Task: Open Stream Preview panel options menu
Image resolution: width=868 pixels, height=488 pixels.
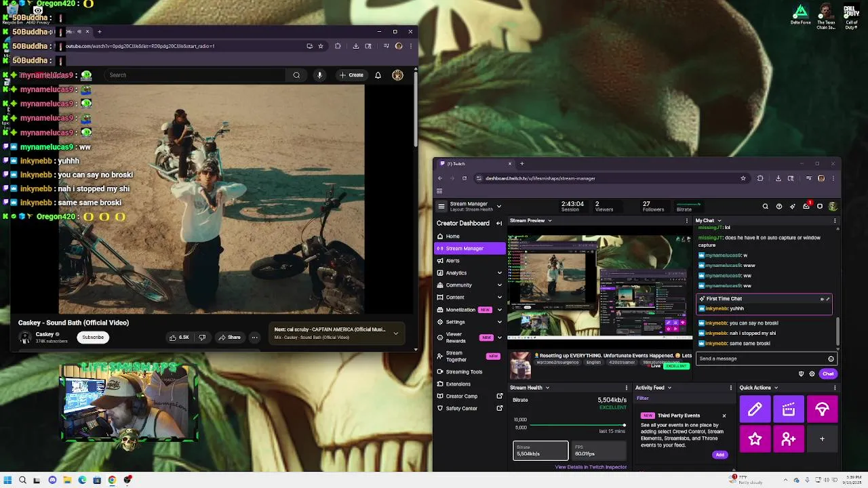Action: tap(687, 220)
